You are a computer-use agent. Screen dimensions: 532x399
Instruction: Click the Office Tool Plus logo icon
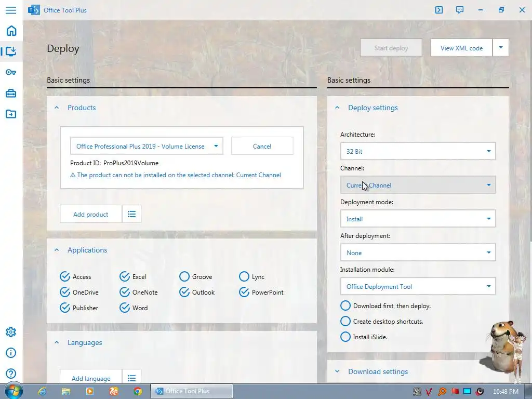[x=34, y=10]
